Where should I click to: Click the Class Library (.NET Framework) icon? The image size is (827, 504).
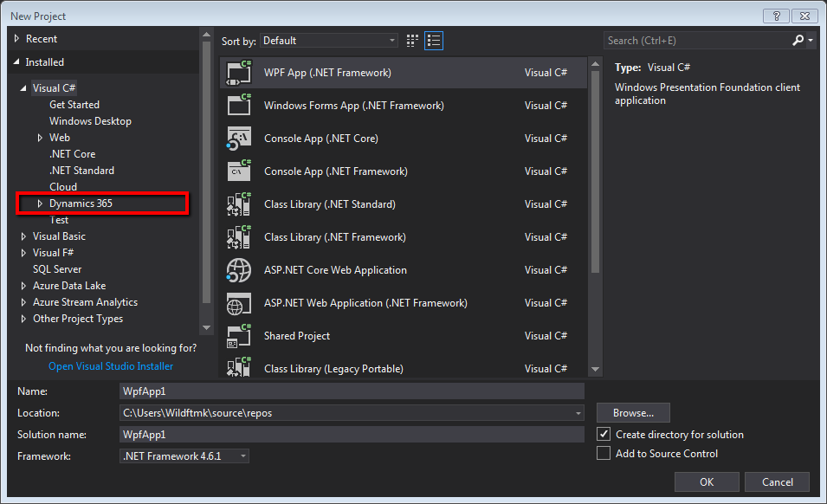pos(239,236)
